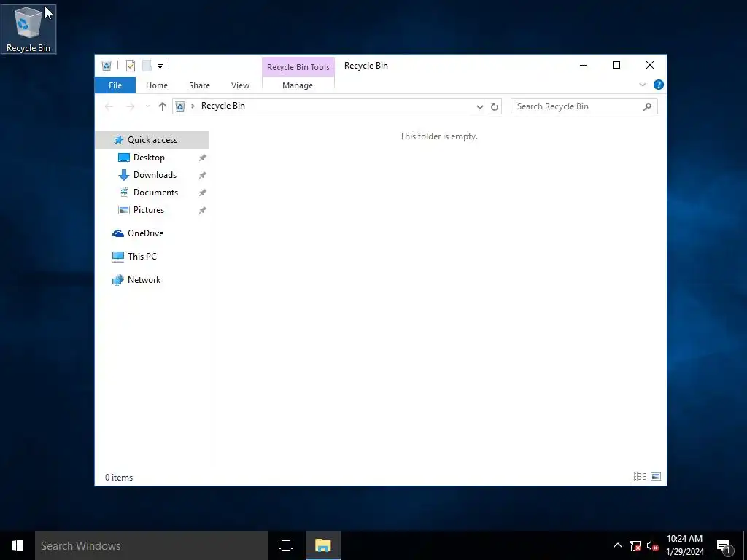Maximize the Recycle Bin window

point(616,65)
